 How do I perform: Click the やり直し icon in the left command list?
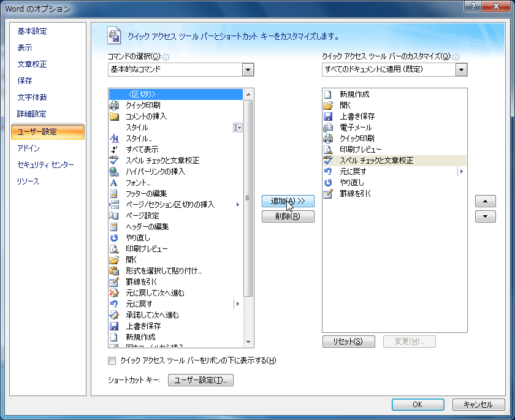114,237
